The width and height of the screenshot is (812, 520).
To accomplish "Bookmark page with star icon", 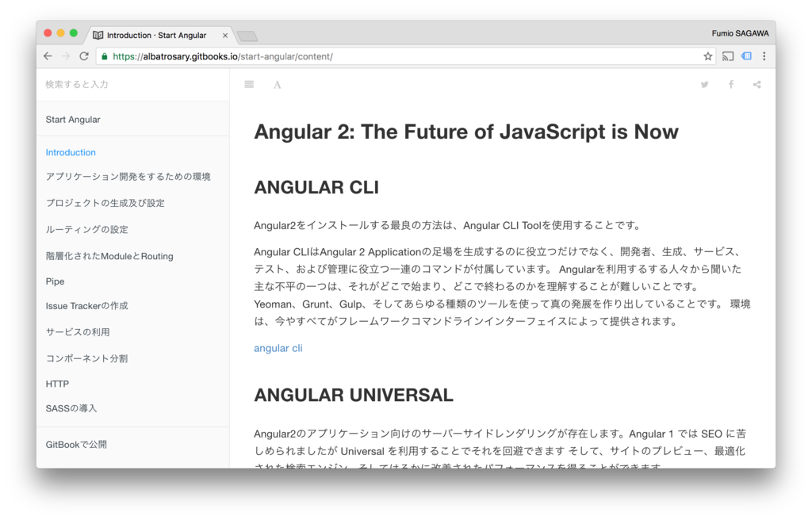I will tap(707, 56).
